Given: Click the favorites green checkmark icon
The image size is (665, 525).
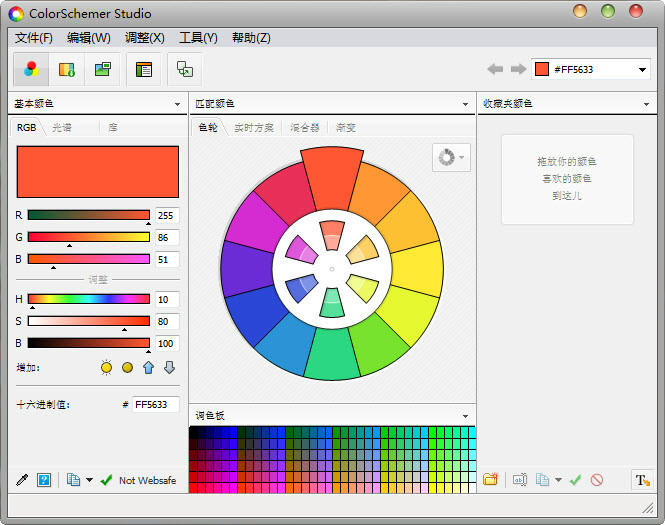Looking at the screenshot, I should [x=576, y=480].
